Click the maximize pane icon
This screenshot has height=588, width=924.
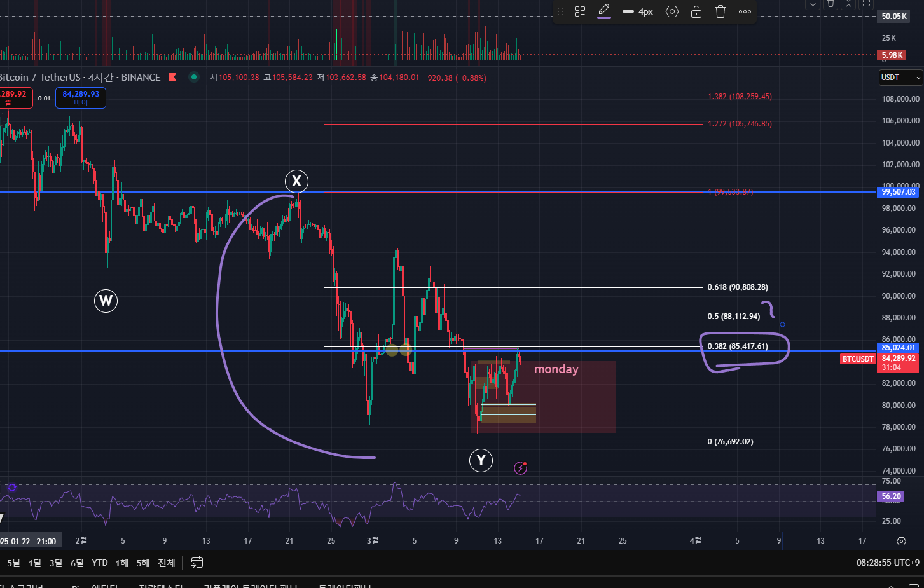pos(866,4)
